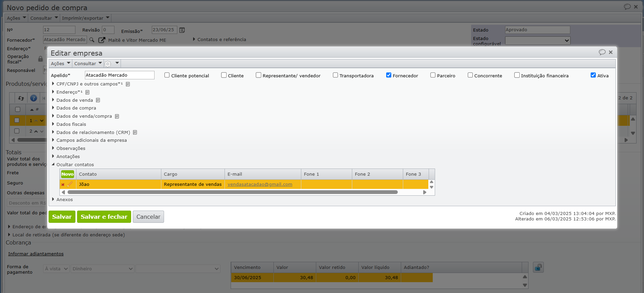The height and width of the screenshot is (293, 644).
Task: Check the Transportadora checkbox
Action: pos(335,75)
